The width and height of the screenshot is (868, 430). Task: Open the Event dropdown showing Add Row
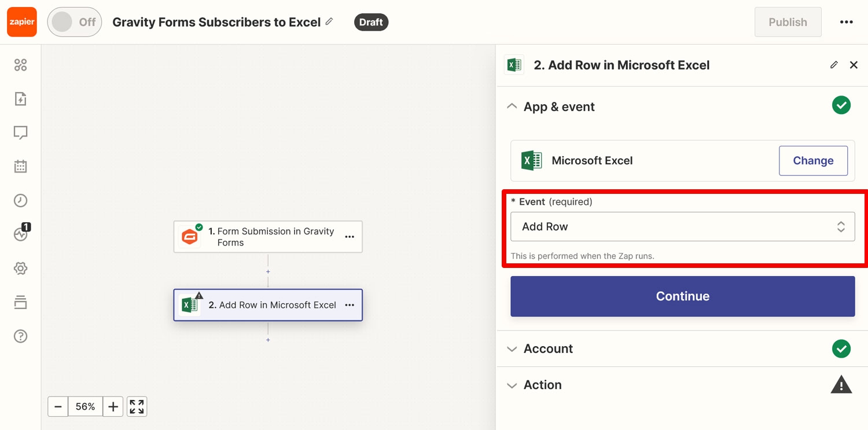(682, 226)
